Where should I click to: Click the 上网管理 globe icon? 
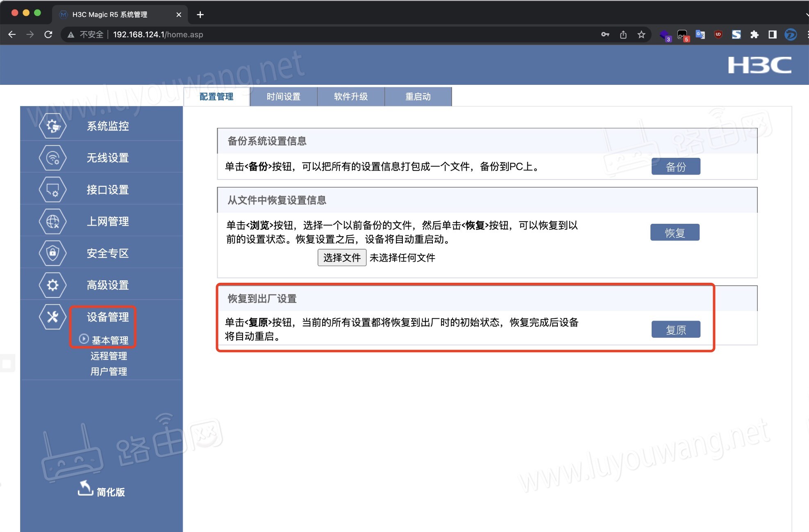tap(52, 221)
